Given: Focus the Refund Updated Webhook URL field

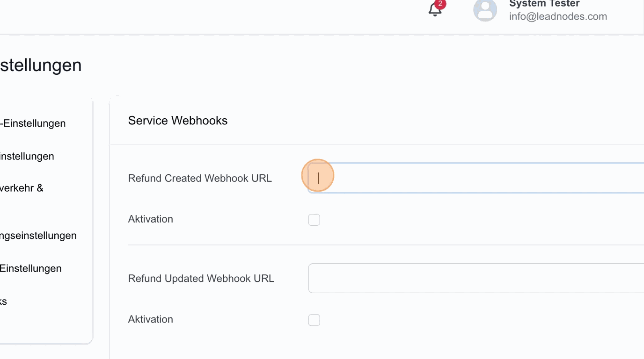Looking at the screenshot, I should click(476, 279).
